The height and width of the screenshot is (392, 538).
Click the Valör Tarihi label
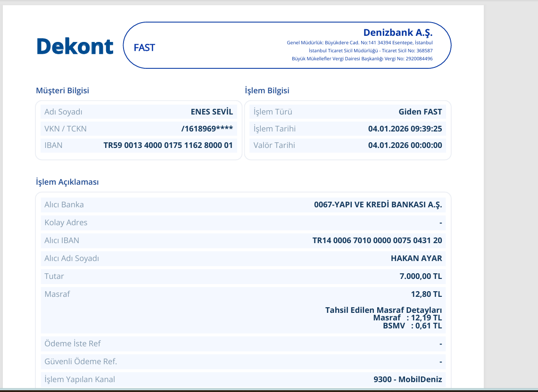click(274, 145)
